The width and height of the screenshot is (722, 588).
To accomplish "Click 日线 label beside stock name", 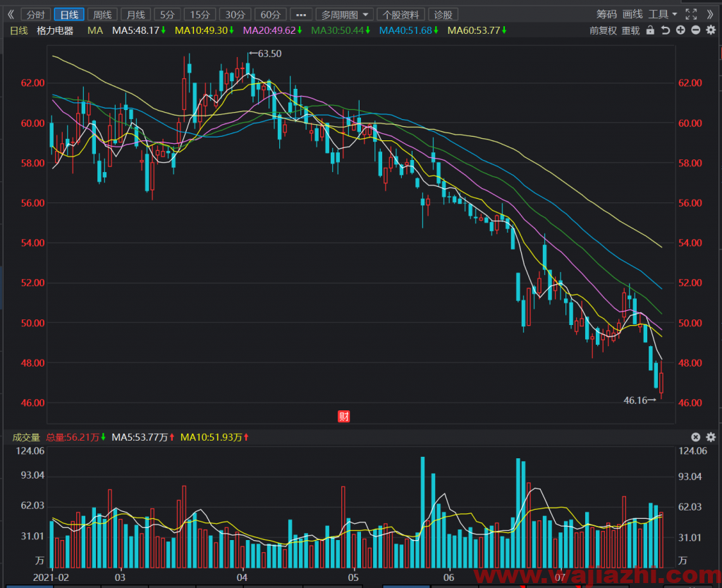I will 19,31.
